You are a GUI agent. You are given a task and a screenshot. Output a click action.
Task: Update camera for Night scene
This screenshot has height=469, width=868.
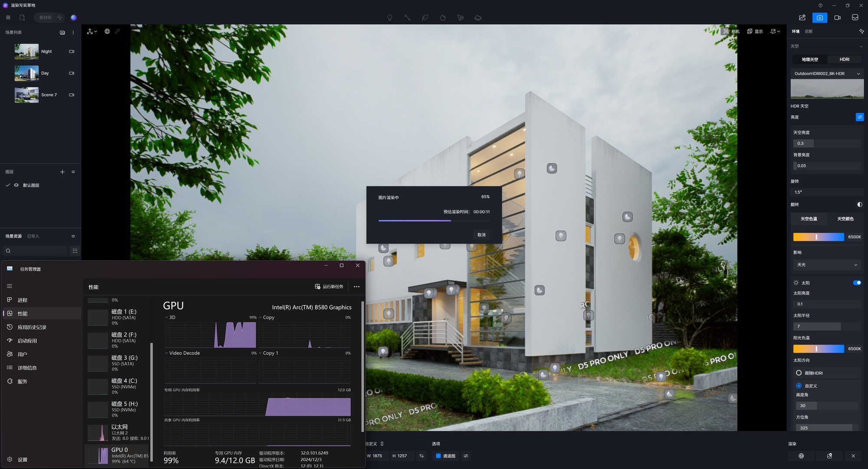[x=72, y=51]
